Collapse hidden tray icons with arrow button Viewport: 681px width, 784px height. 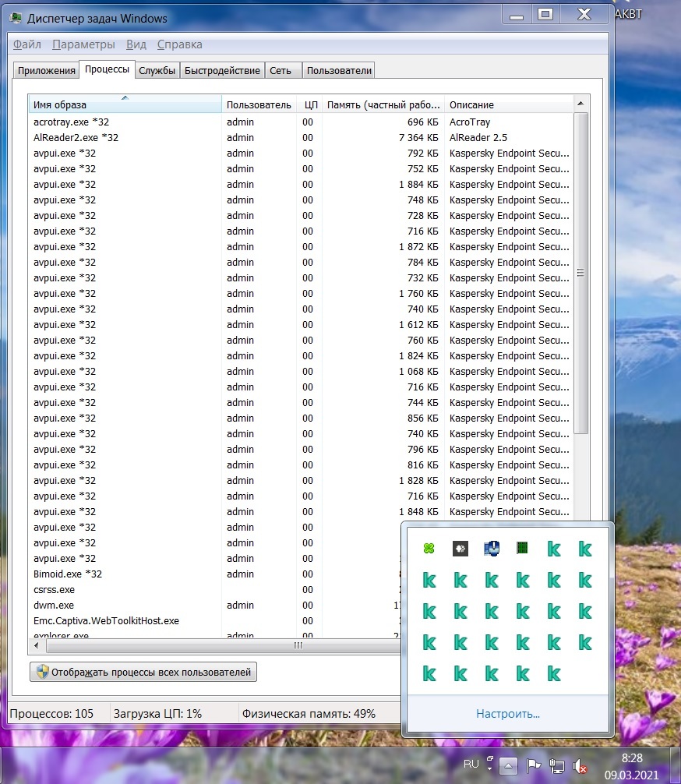pos(508,765)
